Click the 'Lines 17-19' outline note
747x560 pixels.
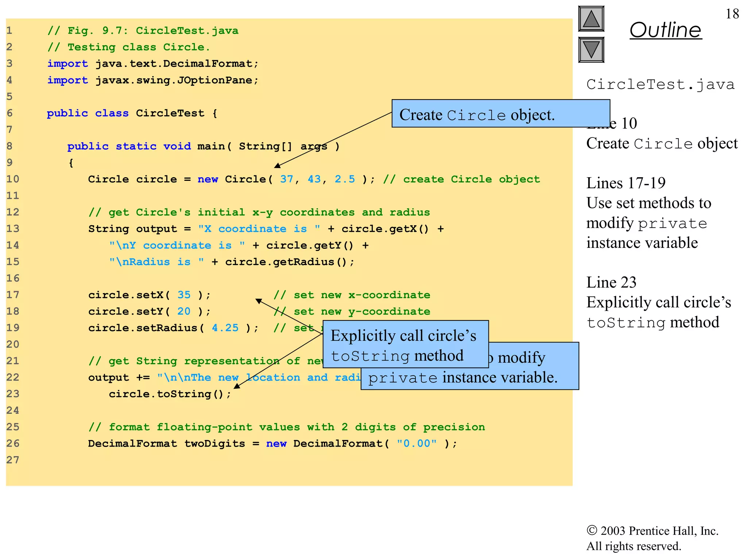click(x=626, y=183)
